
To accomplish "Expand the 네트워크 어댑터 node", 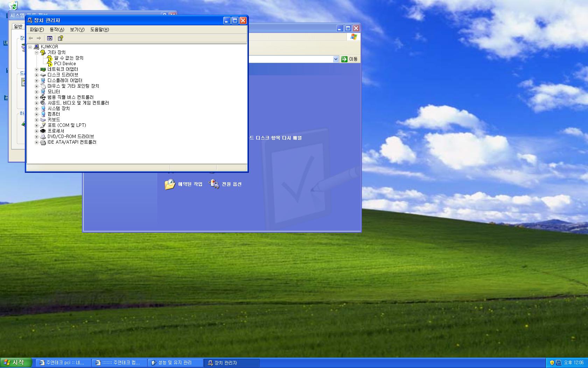I will 36,69.
